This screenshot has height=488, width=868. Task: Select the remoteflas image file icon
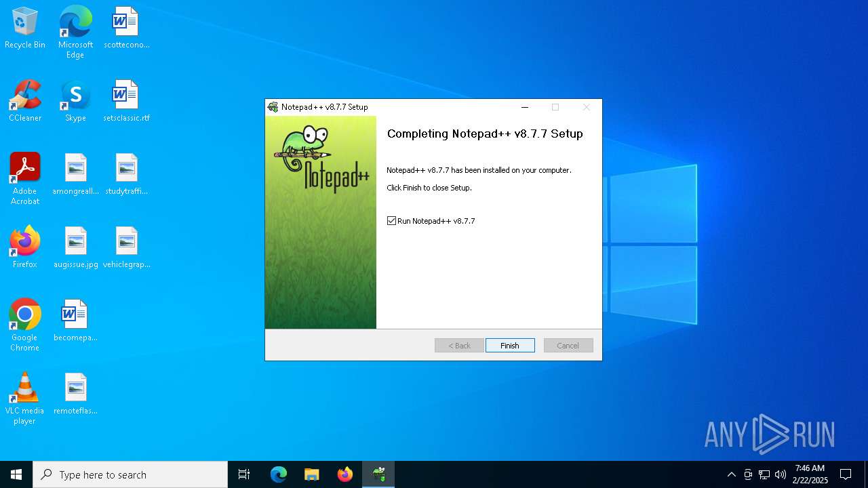coord(75,394)
